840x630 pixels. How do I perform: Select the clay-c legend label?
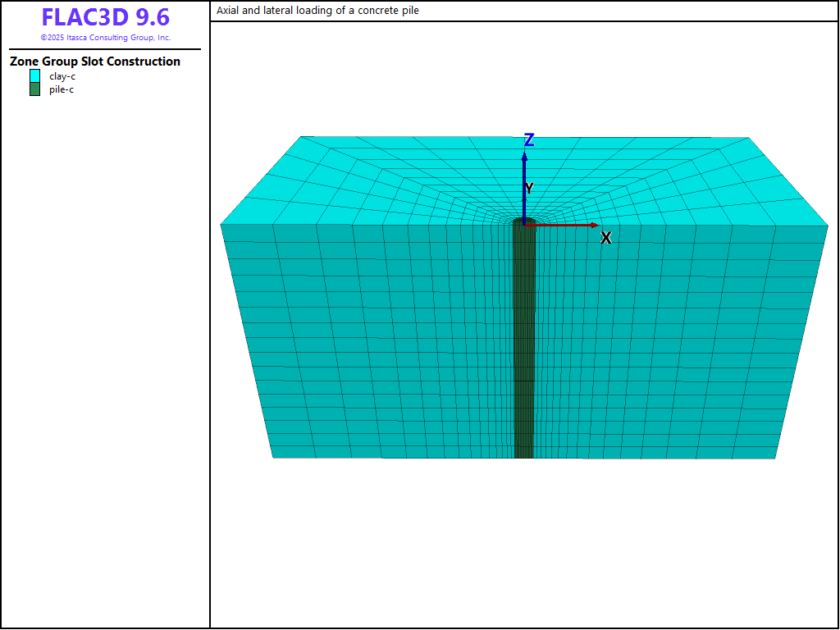tap(62, 76)
